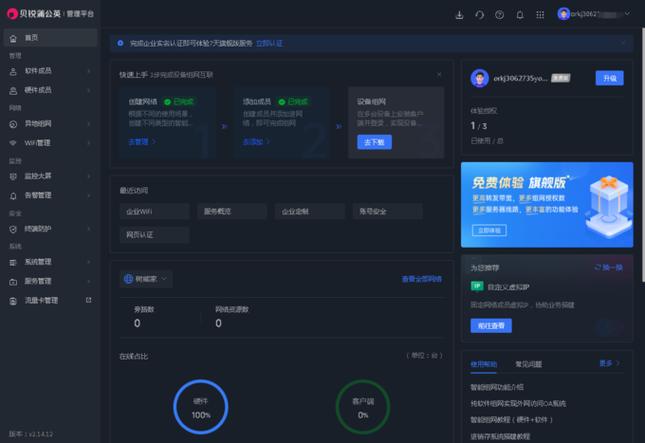This screenshot has height=443, width=645.
Task: Click the home icon beside 首页
Action: [x=13, y=38]
